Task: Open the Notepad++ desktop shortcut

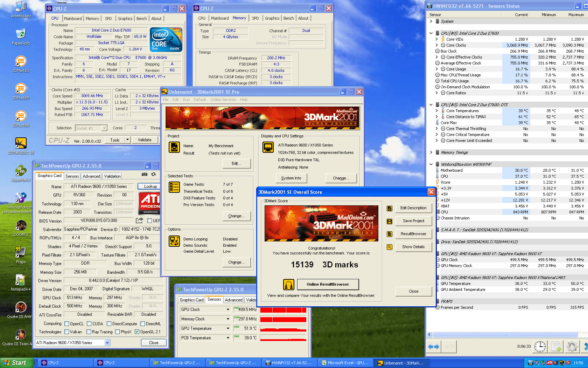Action: (x=21, y=280)
